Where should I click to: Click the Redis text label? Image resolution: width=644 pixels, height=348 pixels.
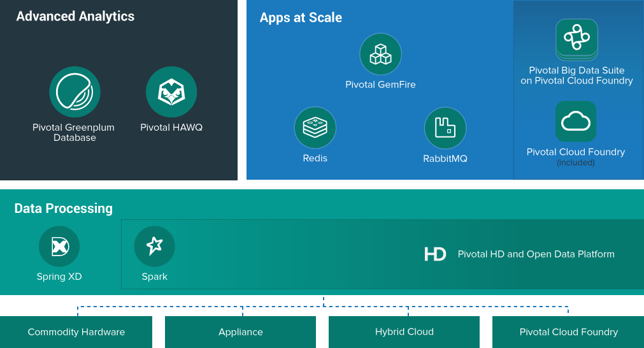point(315,158)
